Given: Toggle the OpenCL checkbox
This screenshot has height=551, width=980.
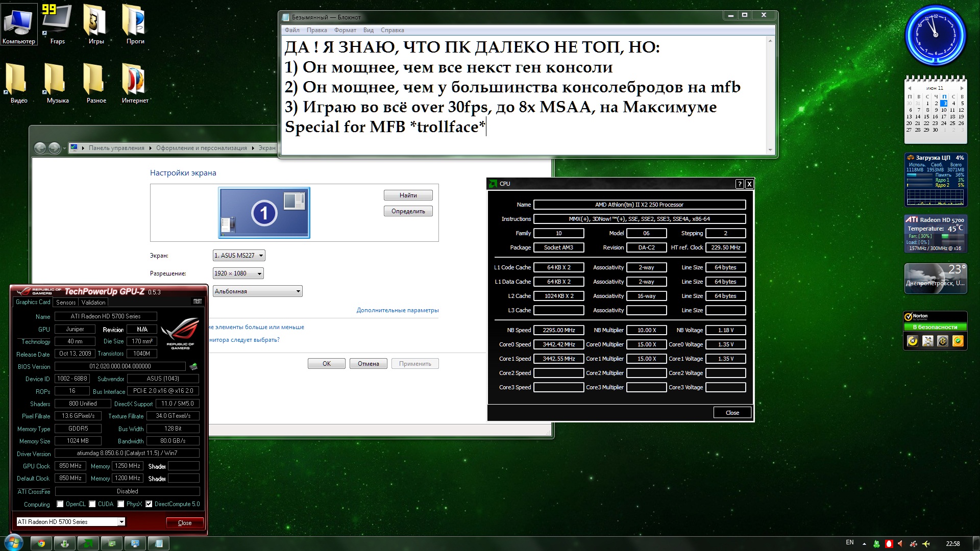Looking at the screenshot, I should pyautogui.click(x=60, y=504).
